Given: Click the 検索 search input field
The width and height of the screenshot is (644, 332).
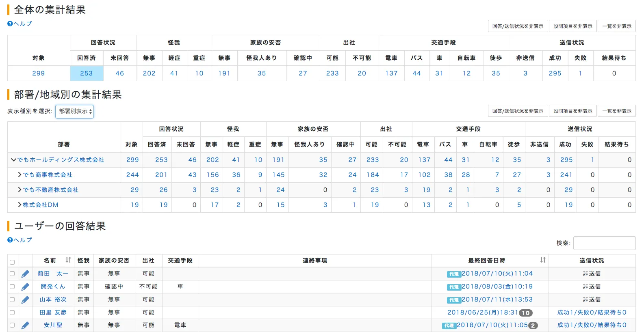Looking at the screenshot, I should coord(604,243).
